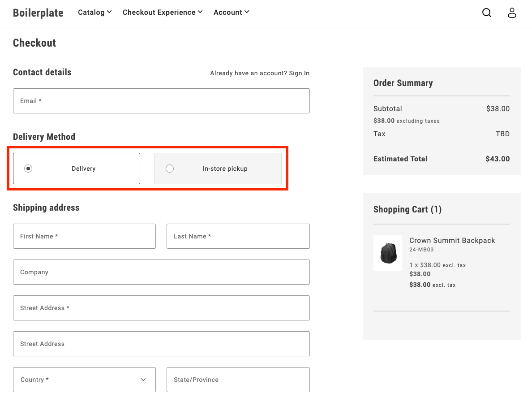Click the search magnifier icon

(x=487, y=13)
